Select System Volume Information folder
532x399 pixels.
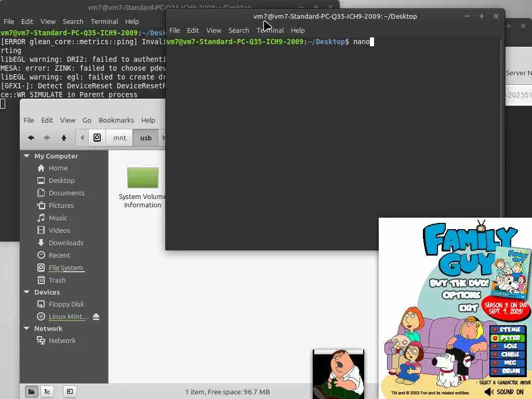142,187
